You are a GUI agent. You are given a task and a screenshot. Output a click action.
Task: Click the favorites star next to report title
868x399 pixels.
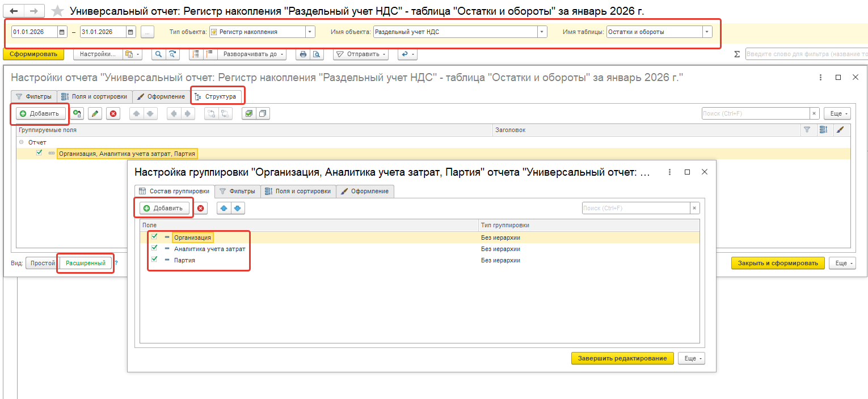(57, 11)
